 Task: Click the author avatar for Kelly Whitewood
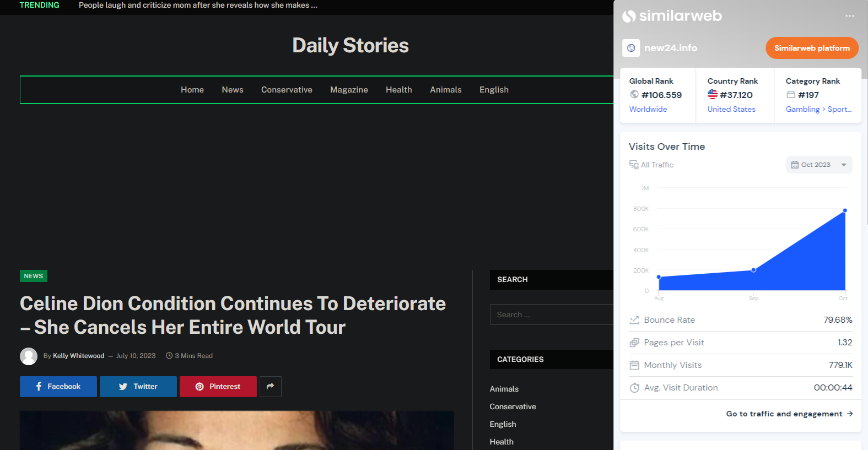[29, 356]
